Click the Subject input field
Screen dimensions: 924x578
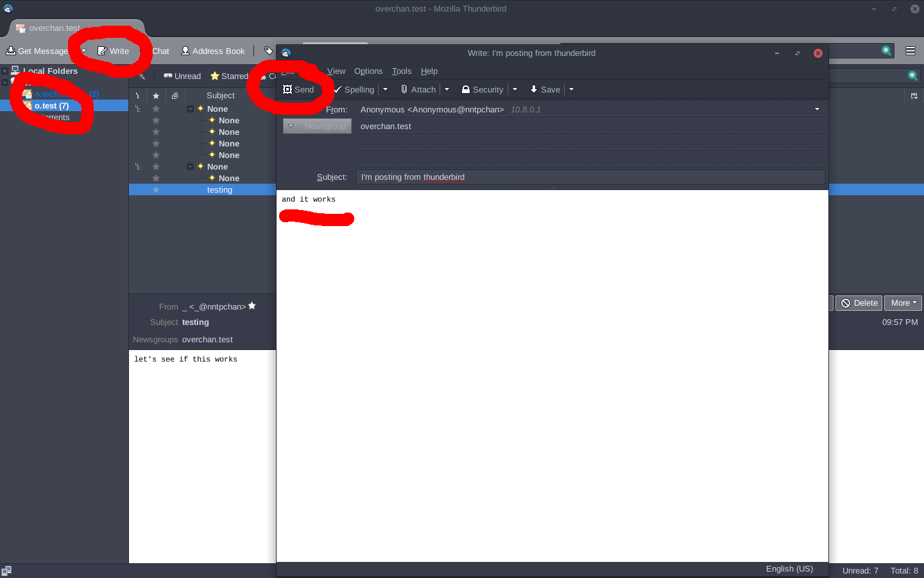click(x=590, y=177)
